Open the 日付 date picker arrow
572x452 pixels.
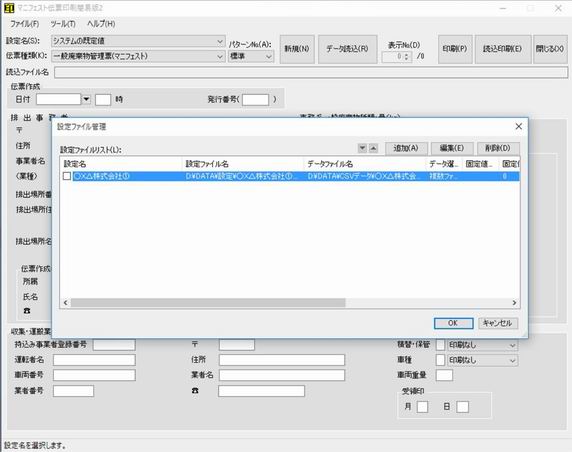(x=86, y=99)
